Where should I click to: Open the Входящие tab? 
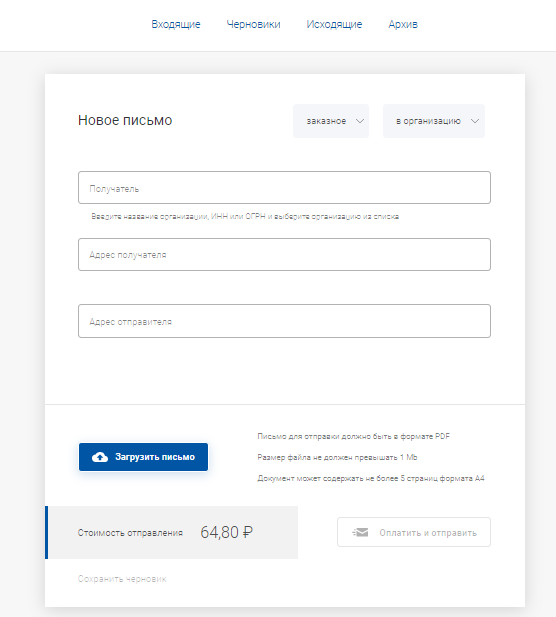click(x=176, y=24)
